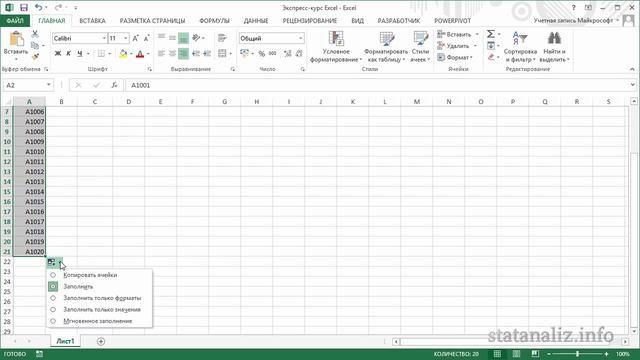Toggle italic (К) formatting
Image resolution: width=640 pixels, height=360 pixels.
click(69, 53)
